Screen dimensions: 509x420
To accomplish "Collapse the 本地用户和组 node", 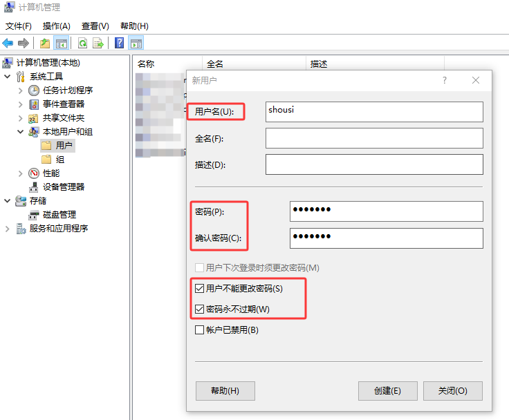I will [21, 132].
